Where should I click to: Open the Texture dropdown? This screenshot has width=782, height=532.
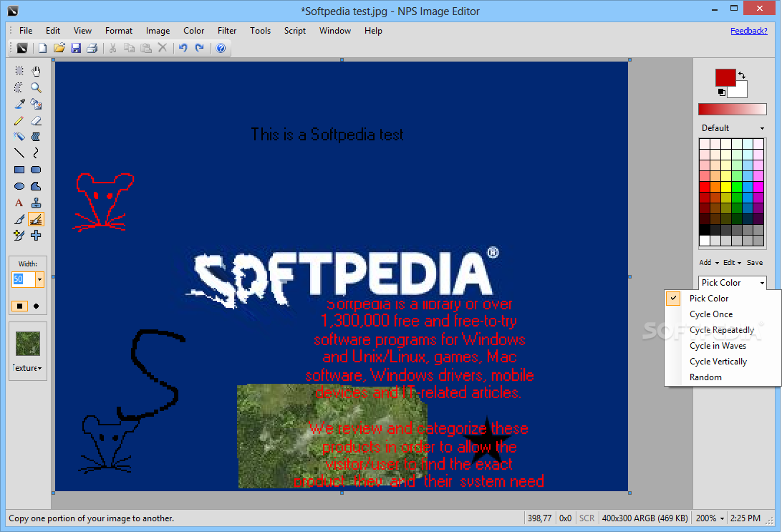pyautogui.click(x=27, y=368)
